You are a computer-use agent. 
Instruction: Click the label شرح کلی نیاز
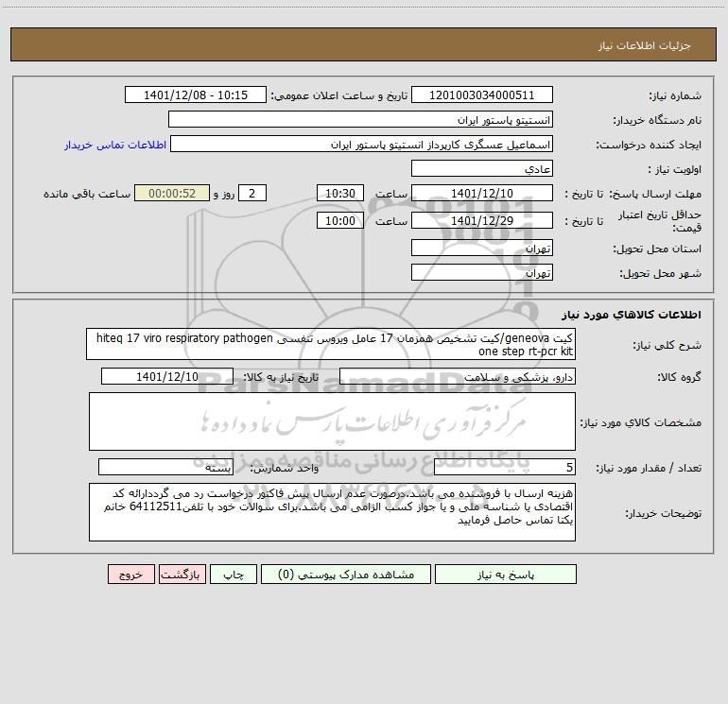click(x=667, y=345)
